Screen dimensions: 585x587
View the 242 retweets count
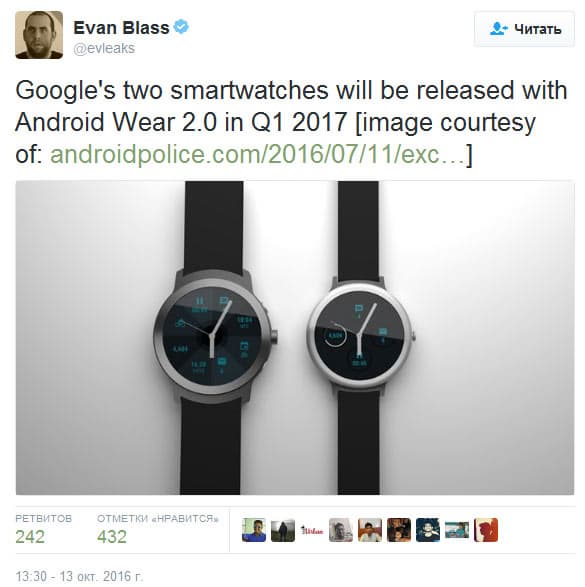[x=30, y=536]
